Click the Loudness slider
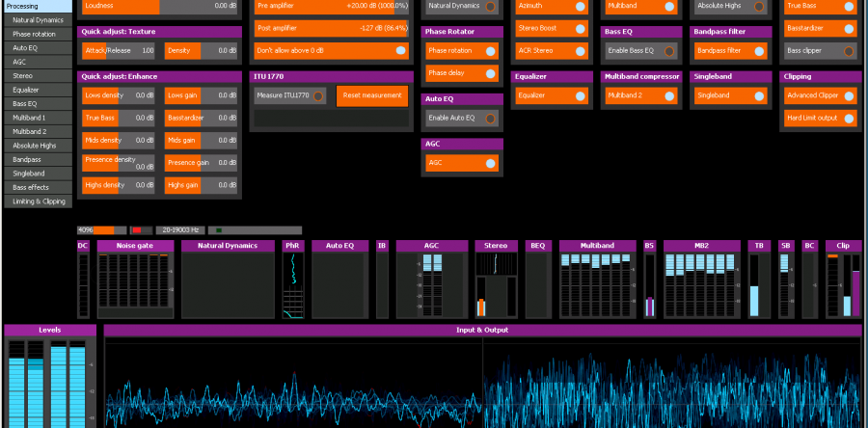The image size is (868, 428). click(159, 6)
